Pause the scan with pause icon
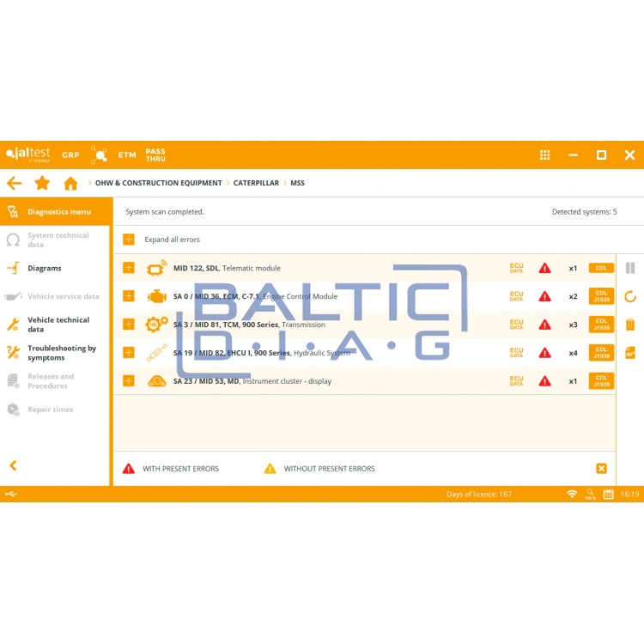The width and height of the screenshot is (644, 644). tap(630, 268)
